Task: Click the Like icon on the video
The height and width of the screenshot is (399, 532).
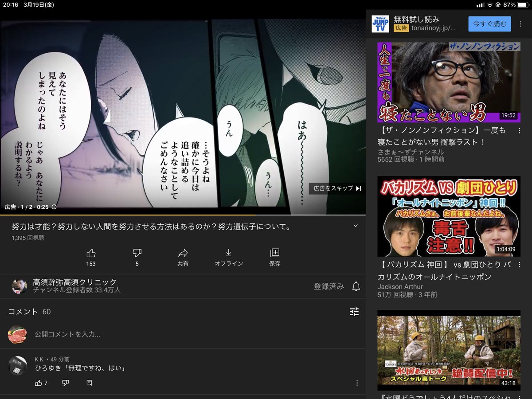Action: coord(90,253)
